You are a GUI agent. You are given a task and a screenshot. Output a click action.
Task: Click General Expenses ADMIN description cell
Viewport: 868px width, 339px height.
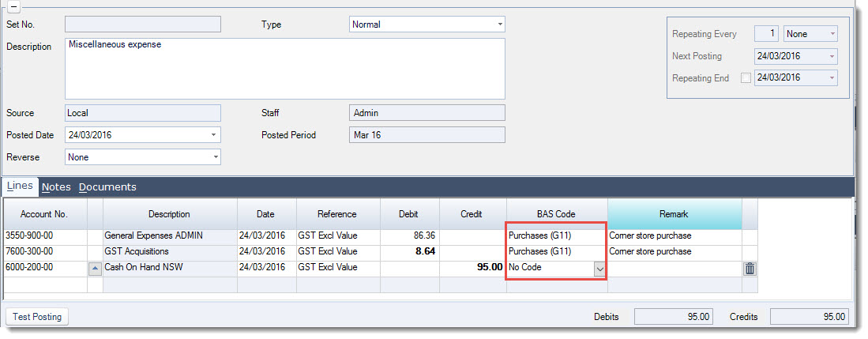click(x=169, y=236)
